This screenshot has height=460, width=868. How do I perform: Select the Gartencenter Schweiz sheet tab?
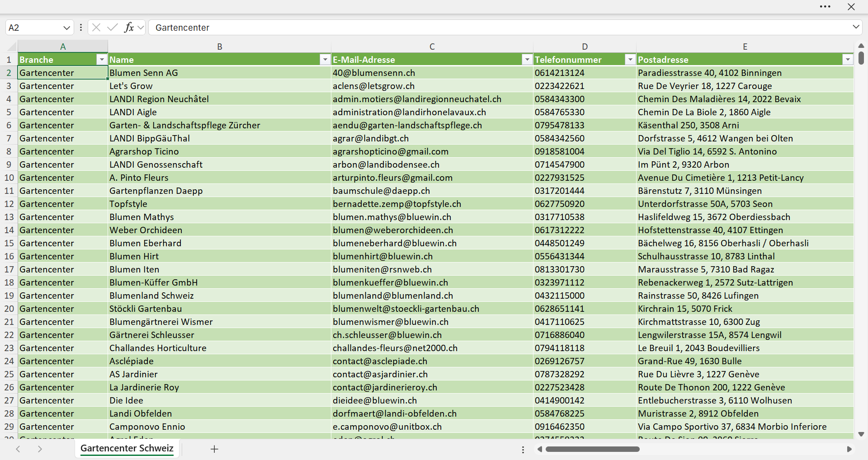point(127,448)
